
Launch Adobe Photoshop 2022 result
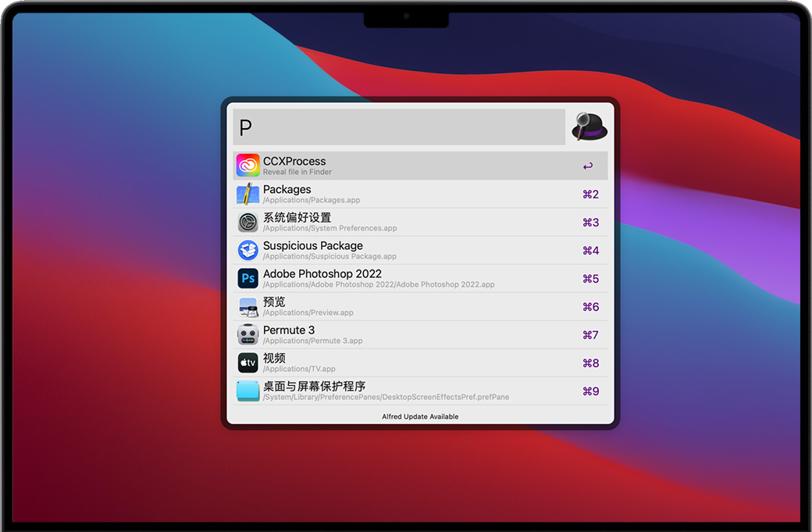420,279
